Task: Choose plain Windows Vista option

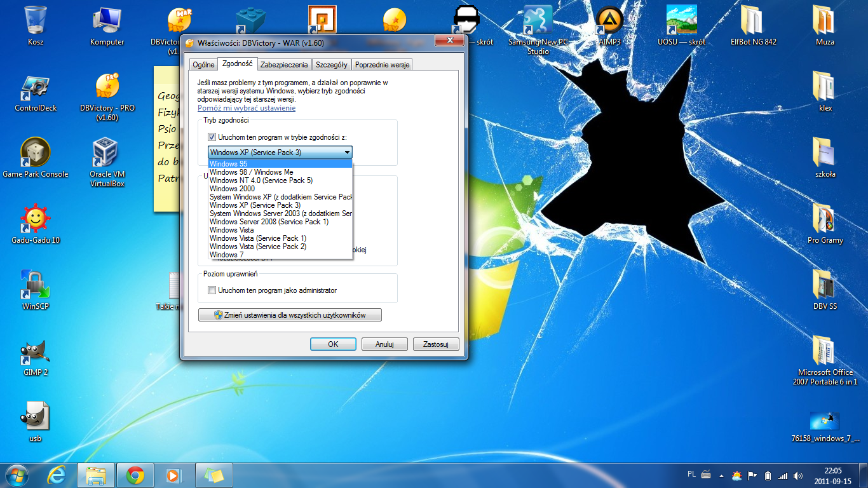Action: pos(280,230)
